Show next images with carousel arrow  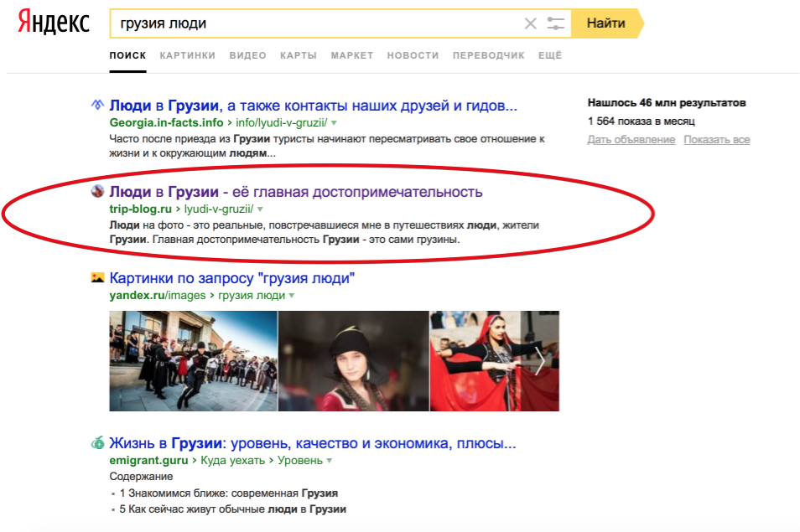click(540, 361)
